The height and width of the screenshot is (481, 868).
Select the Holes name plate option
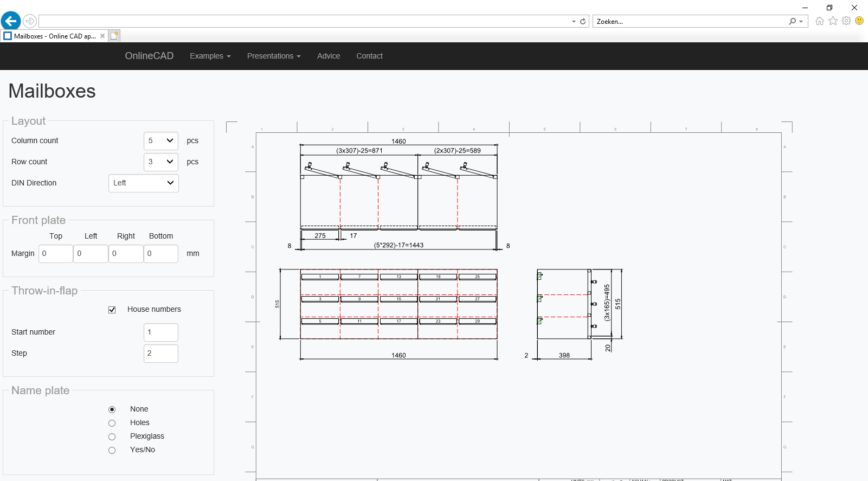coord(112,423)
